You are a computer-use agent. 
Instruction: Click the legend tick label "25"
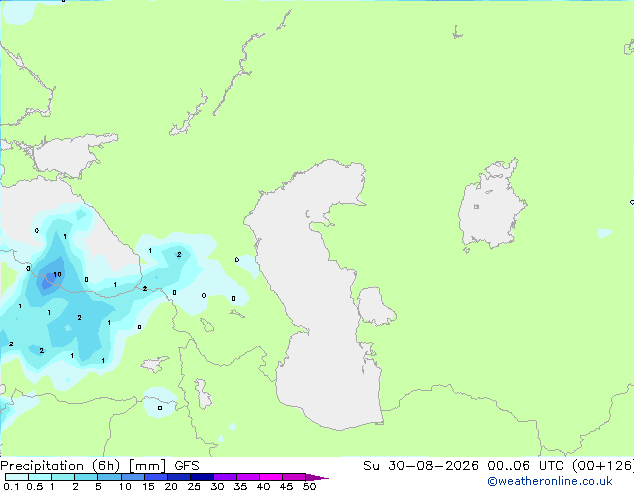click(194, 486)
